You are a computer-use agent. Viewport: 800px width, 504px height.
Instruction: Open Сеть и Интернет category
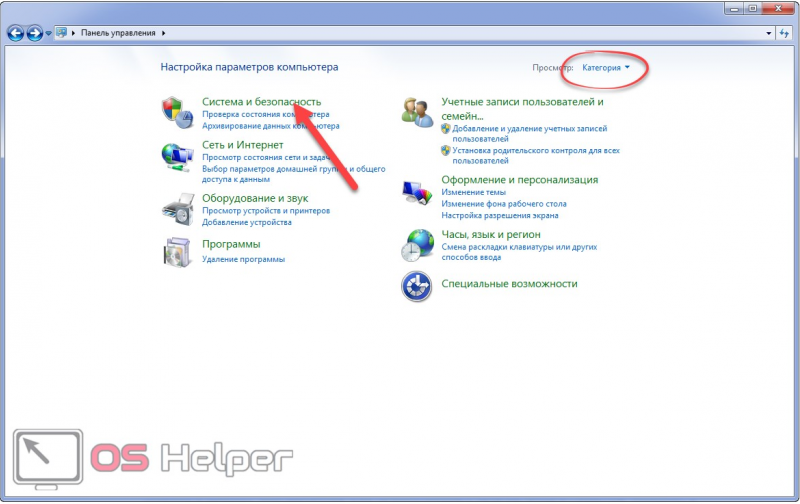coord(242,145)
